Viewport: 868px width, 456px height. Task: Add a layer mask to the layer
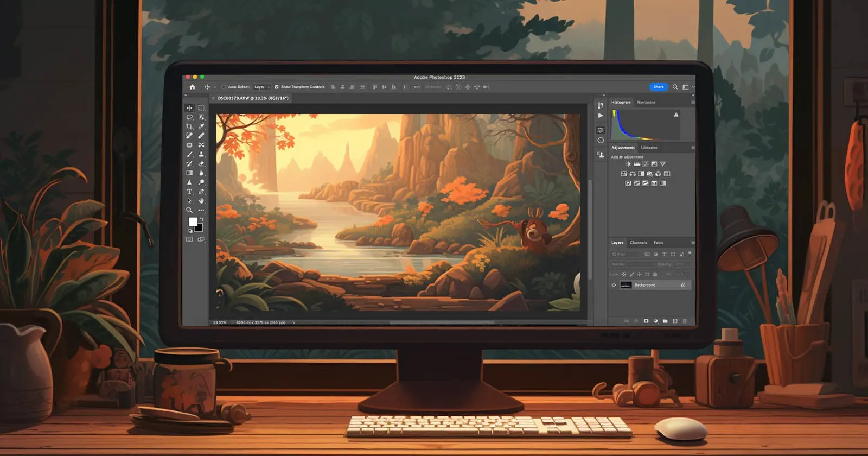coord(646,321)
